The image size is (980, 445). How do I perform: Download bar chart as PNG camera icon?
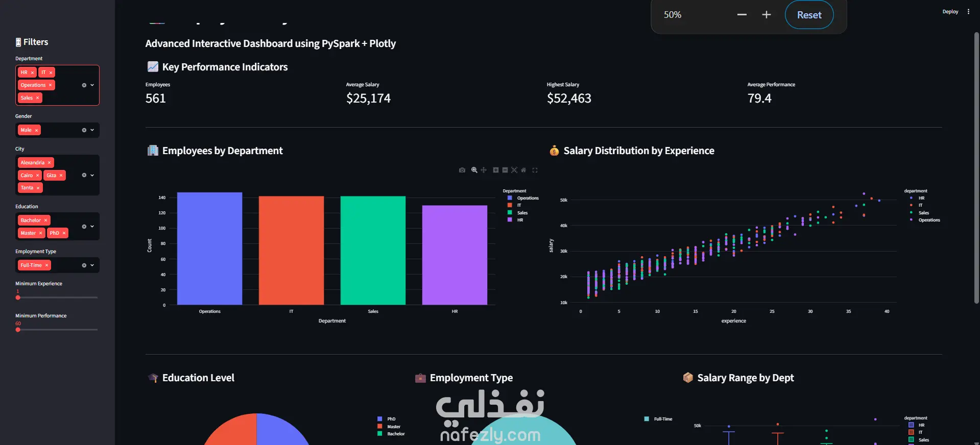click(x=462, y=170)
